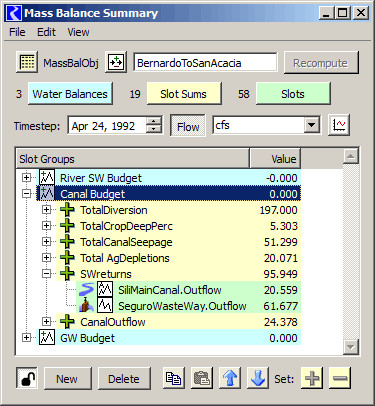
Task: Click the copy icon in bottom toolbar
Action: (x=174, y=378)
